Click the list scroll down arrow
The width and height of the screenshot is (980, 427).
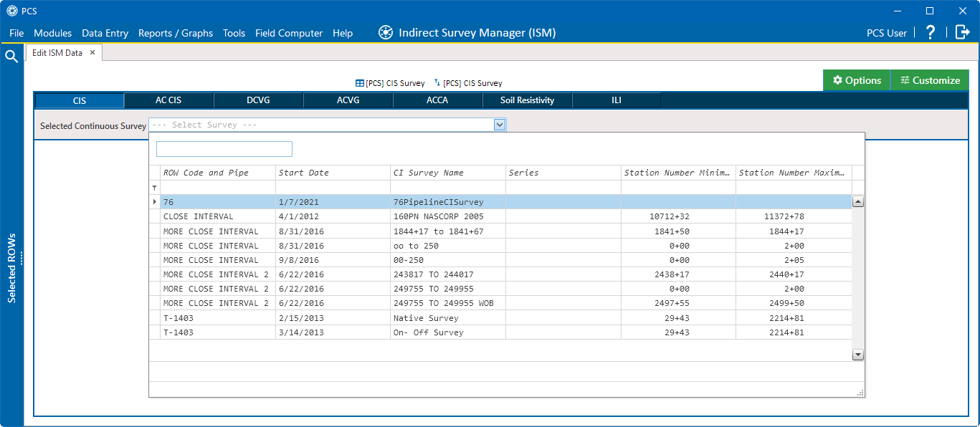pyautogui.click(x=858, y=355)
